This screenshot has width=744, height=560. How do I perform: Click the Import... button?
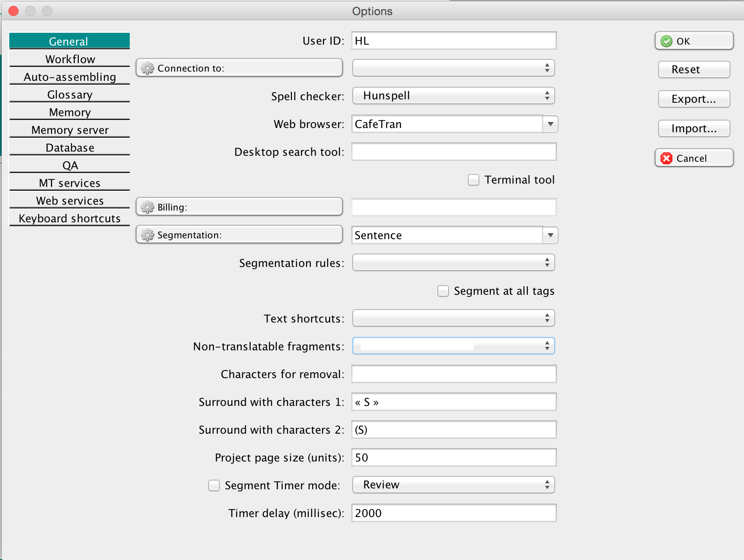pos(693,128)
